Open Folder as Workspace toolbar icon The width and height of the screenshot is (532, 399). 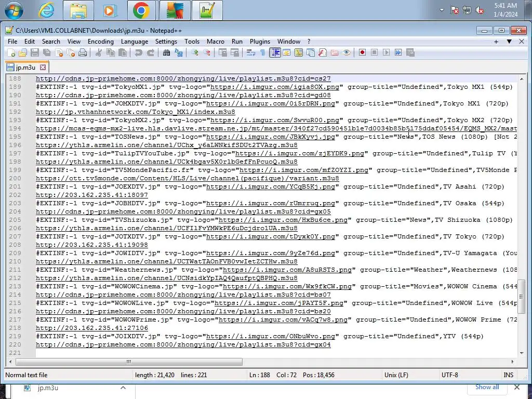tap(335, 52)
